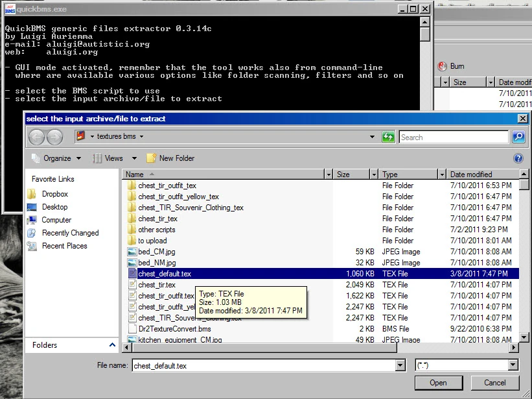Click the File name text field
This screenshot has width=532, height=399.
click(264, 366)
